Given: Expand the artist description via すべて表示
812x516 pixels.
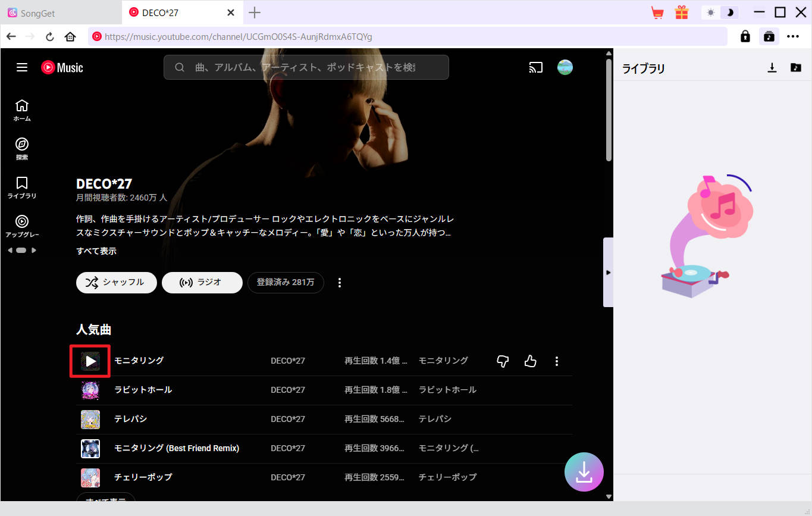Looking at the screenshot, I should pyautogui.click(x=96, y=251).
